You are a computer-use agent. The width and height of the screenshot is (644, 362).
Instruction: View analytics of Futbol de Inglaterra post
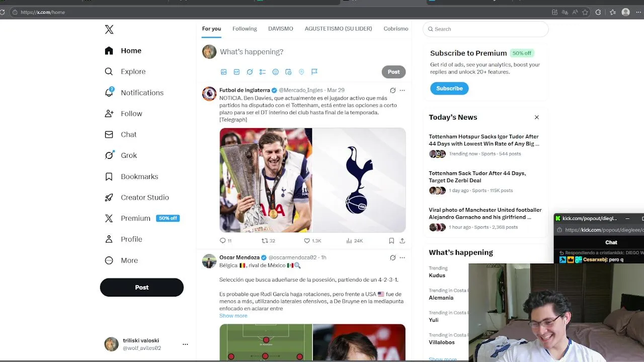point(355,241)
